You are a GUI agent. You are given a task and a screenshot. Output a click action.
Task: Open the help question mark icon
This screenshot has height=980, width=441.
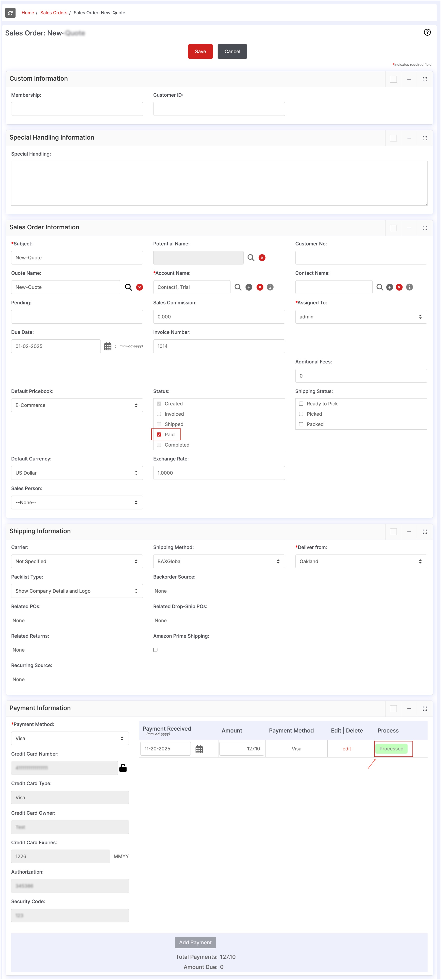click(x=427, y=32)
